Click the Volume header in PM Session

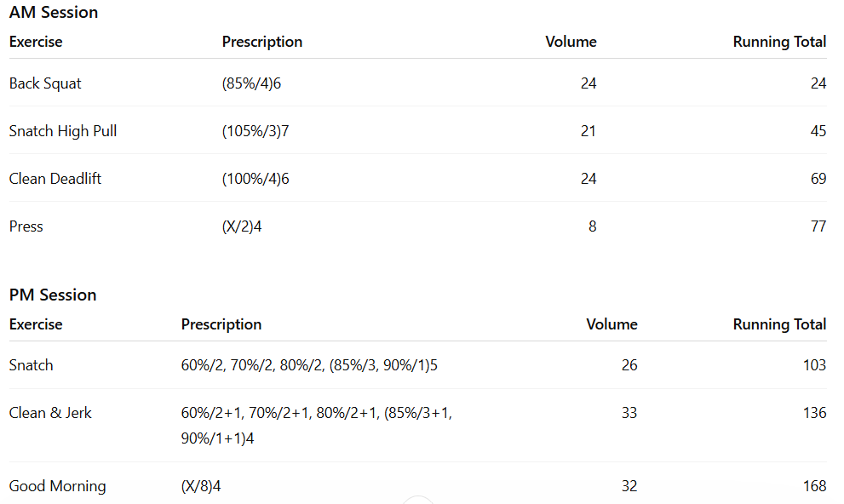611,324
